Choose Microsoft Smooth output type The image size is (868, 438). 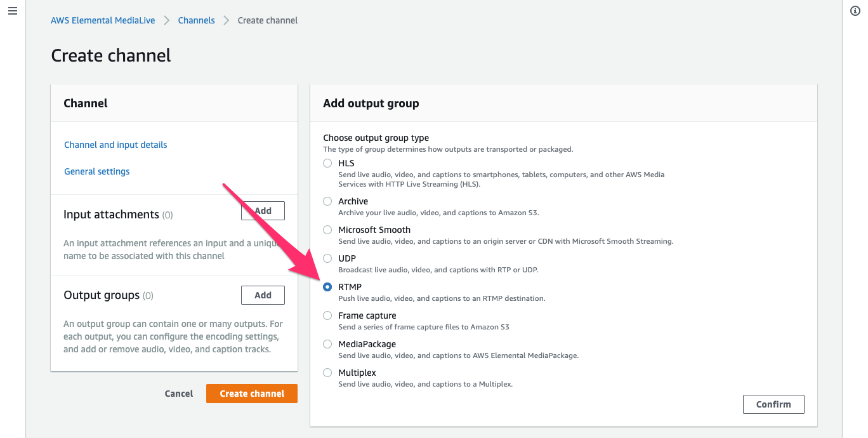327,230
